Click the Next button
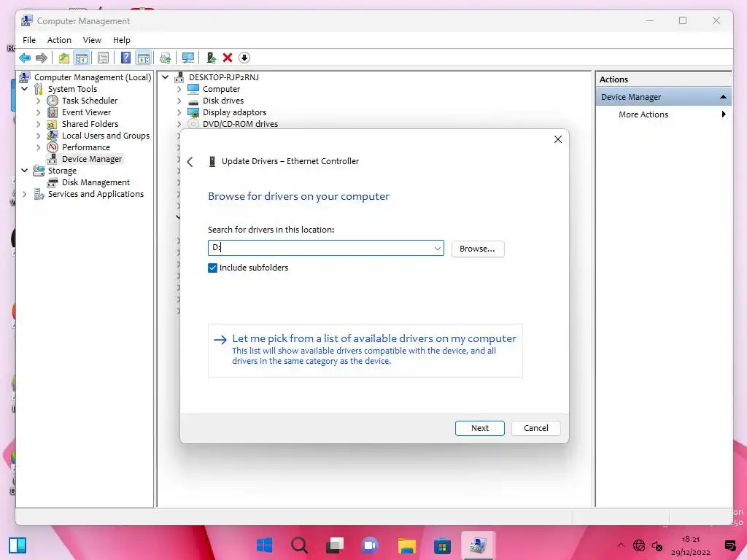747x560 pixels. 480,428
